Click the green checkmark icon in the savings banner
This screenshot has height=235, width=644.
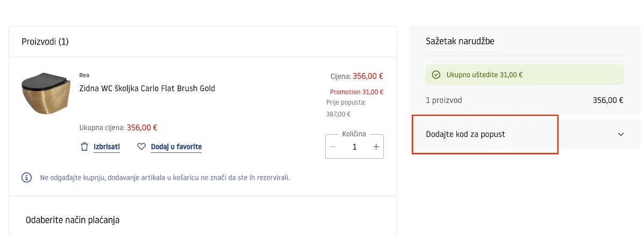point(436,75)
